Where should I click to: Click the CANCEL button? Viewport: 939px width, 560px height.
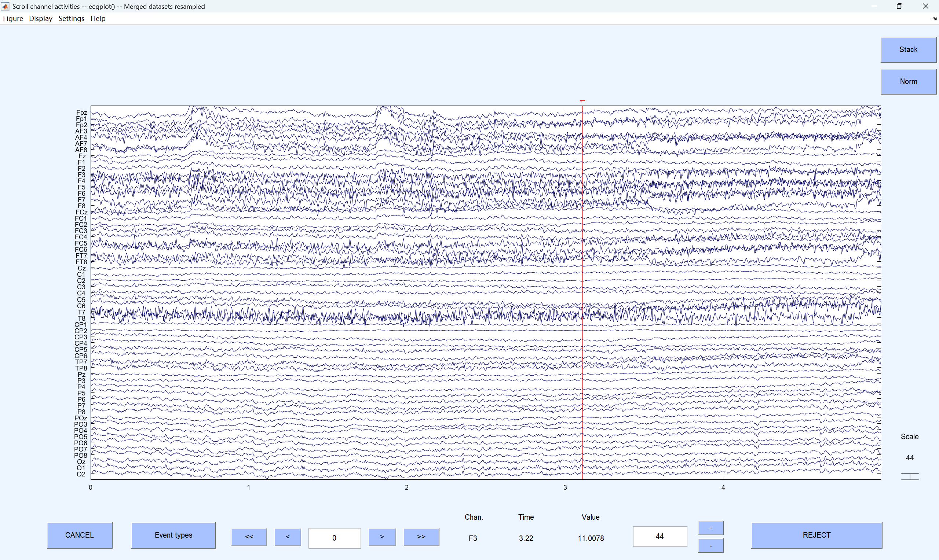[79, 535]
